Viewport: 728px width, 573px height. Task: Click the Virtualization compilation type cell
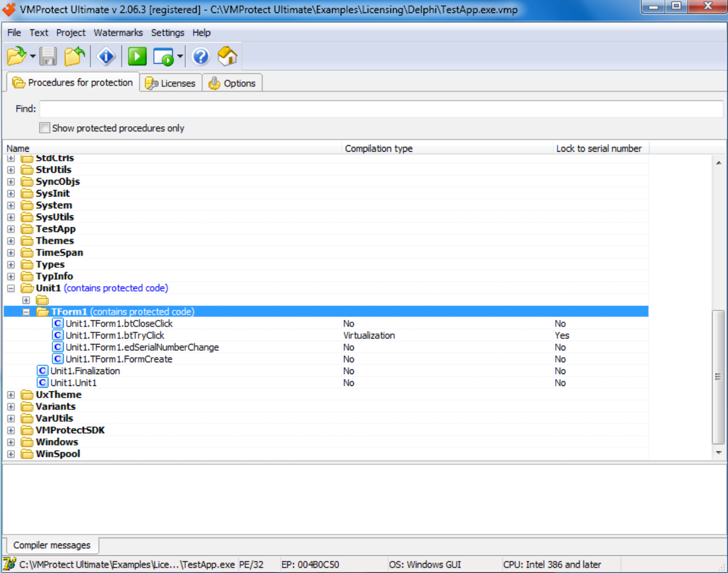[369, 335]
